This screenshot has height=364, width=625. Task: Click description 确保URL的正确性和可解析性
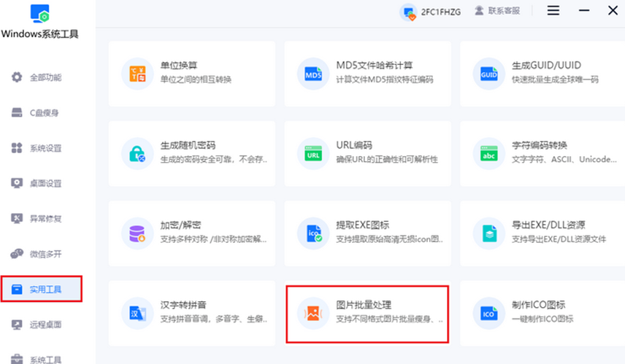[x=387, y=159]
